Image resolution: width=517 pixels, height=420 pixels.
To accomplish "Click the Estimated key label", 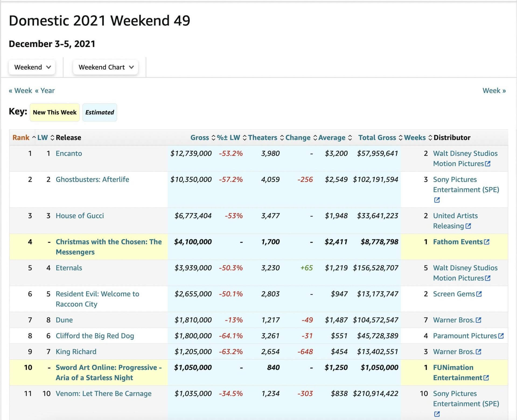I will pos(100,112).
